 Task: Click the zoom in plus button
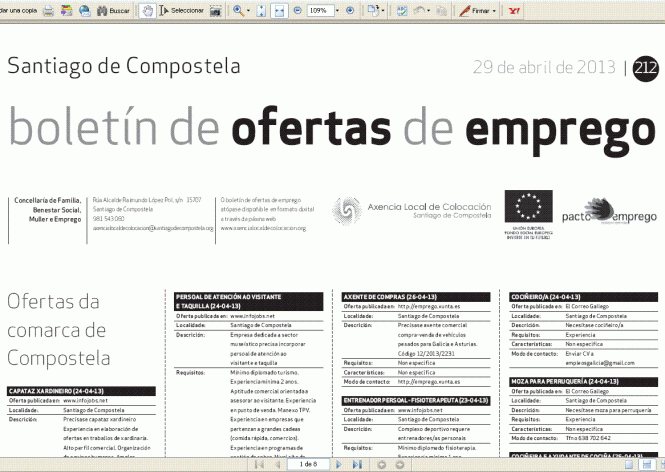coord(350,10)
